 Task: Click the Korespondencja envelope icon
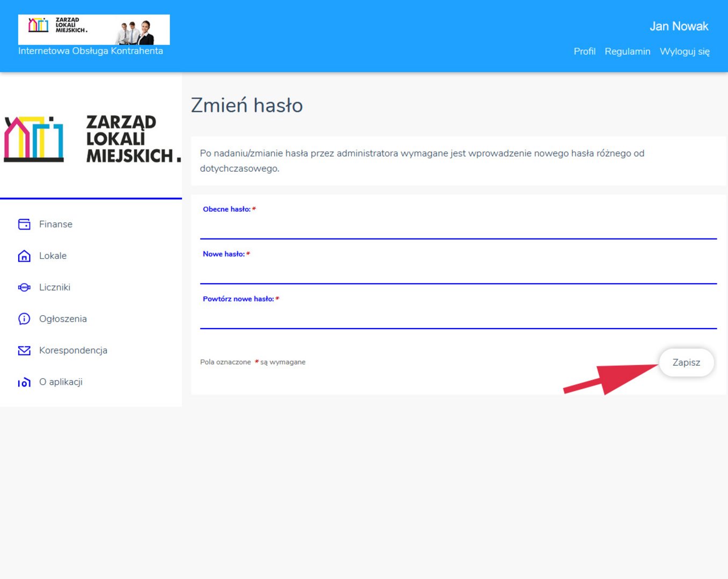[x=24, y=351]
